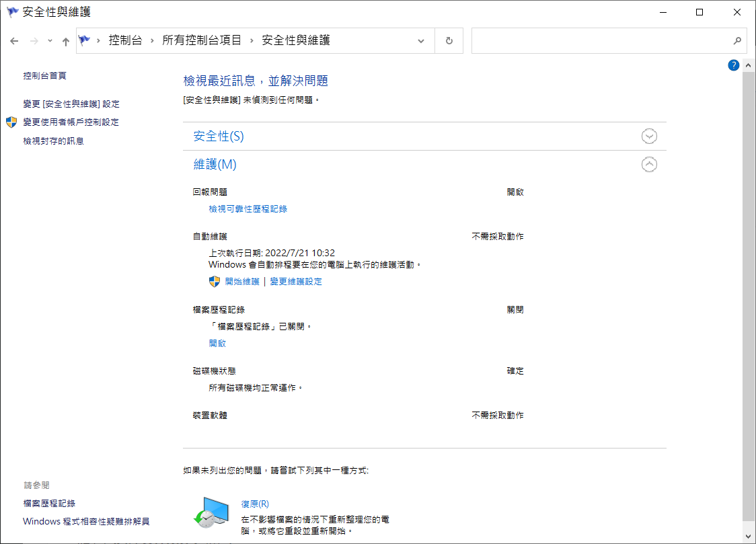Viewport: 756px width, 544px height.
Task: Click 變更維護設定 link
Action: pos(296,282)
